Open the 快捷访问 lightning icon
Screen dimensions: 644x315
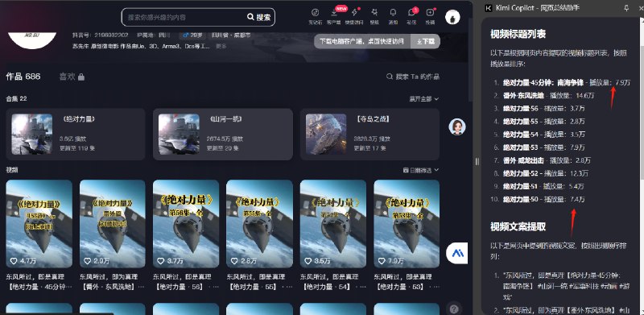tap(354, 15)
